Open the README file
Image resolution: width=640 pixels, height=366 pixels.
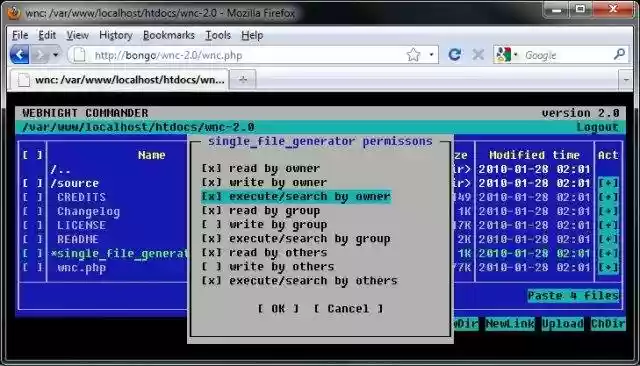point(78,240)
